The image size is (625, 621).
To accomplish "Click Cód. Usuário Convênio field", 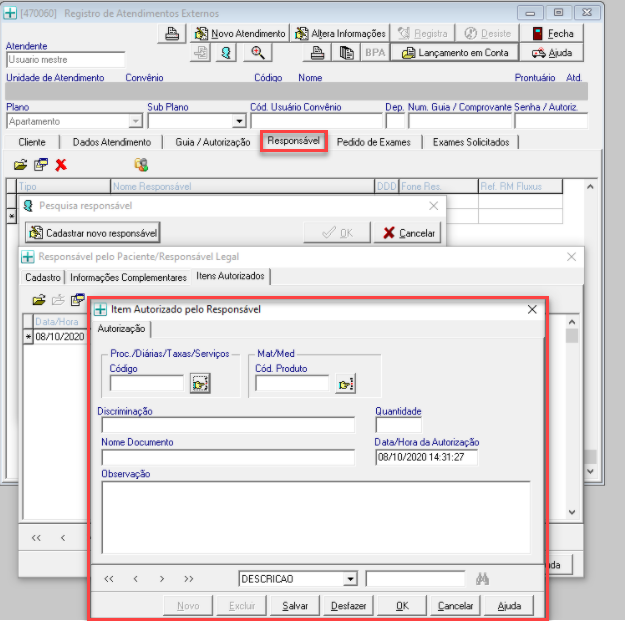I will pos(316,121).
